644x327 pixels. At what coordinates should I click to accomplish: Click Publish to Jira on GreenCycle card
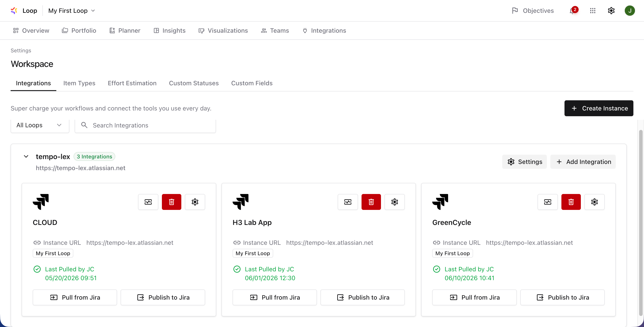pos(563,297)
